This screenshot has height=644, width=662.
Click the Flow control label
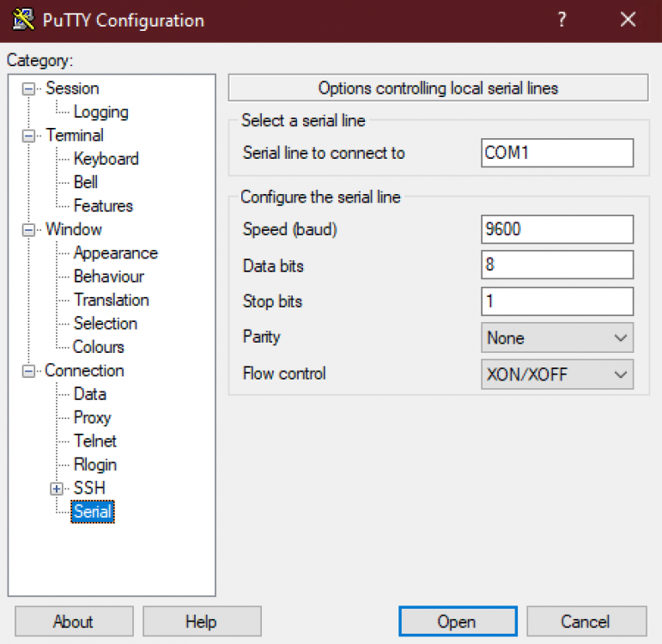284,374
